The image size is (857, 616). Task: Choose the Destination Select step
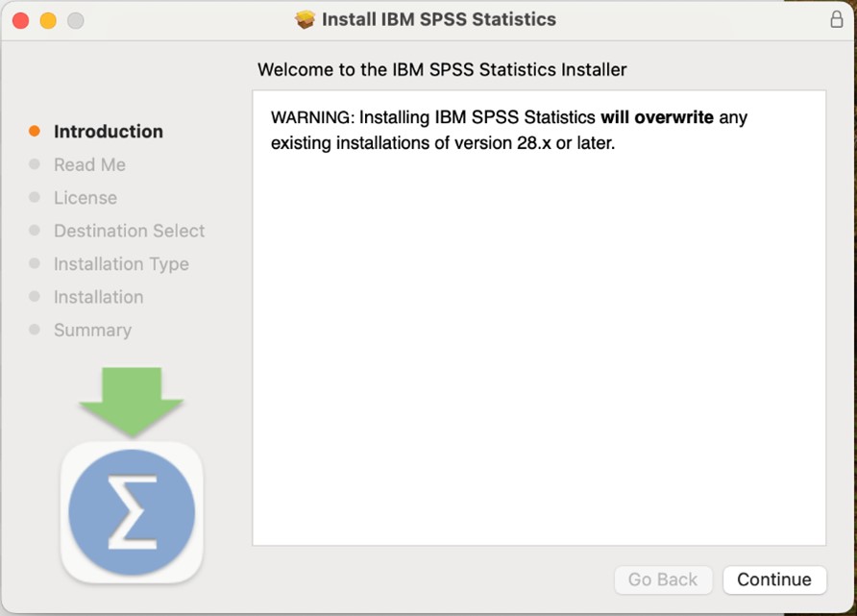(129, 231)
